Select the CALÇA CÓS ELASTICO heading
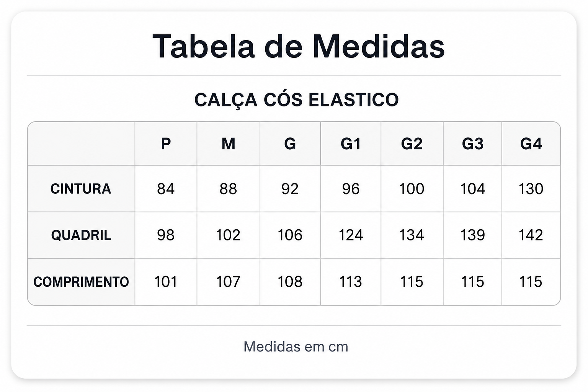588x392 pixels. pyautogui.click(x=296, y=100)
